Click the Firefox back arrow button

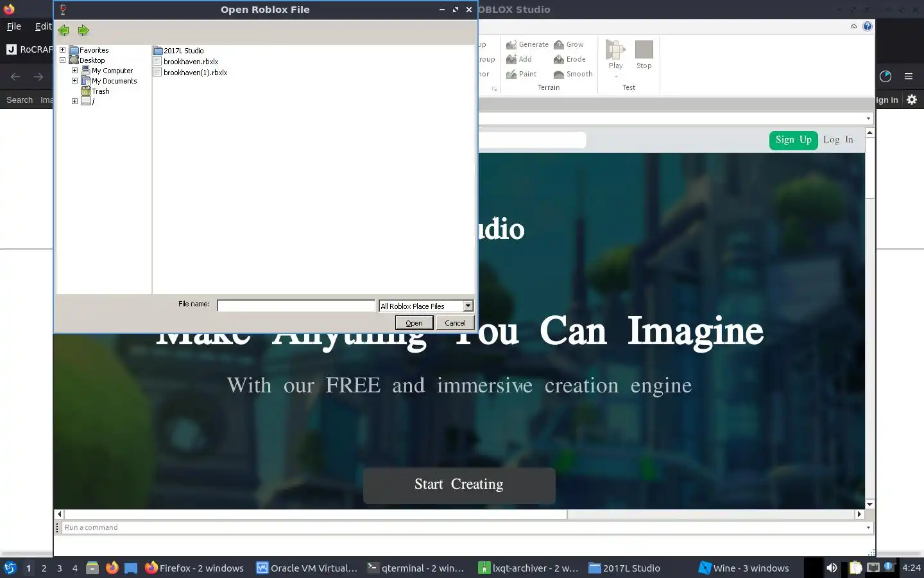coord(15,76)
